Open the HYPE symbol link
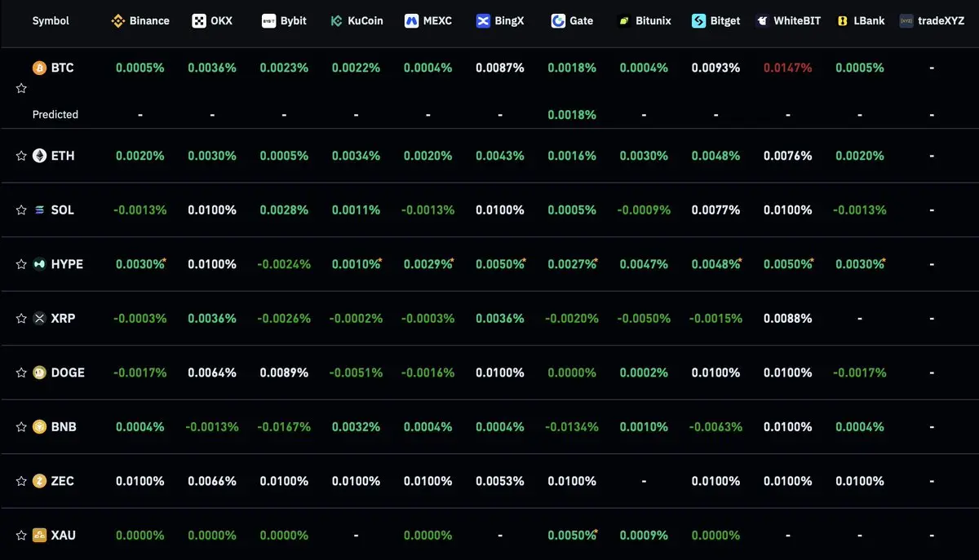Screen dimensions: 979x560 (x=67, y=264)
